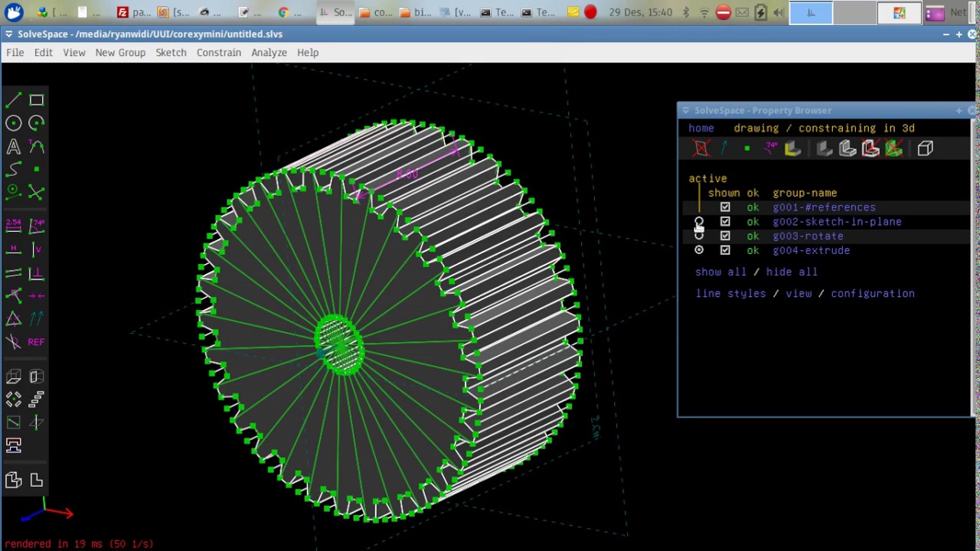This screenshot has width=980, height=551.
Task: Apply the horizontal constraint tool
Action: pos(13,249)
